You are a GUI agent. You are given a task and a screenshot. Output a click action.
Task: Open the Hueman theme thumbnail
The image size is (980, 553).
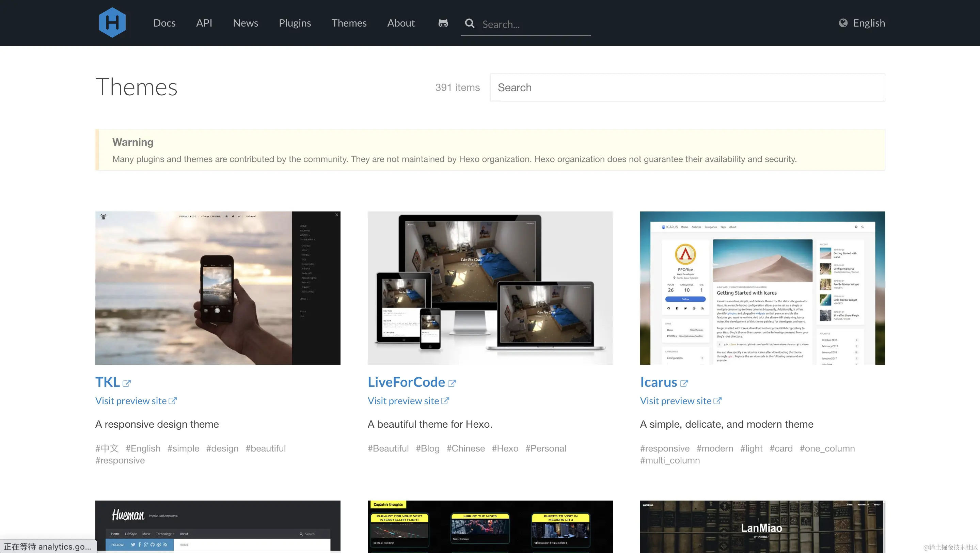218,526
